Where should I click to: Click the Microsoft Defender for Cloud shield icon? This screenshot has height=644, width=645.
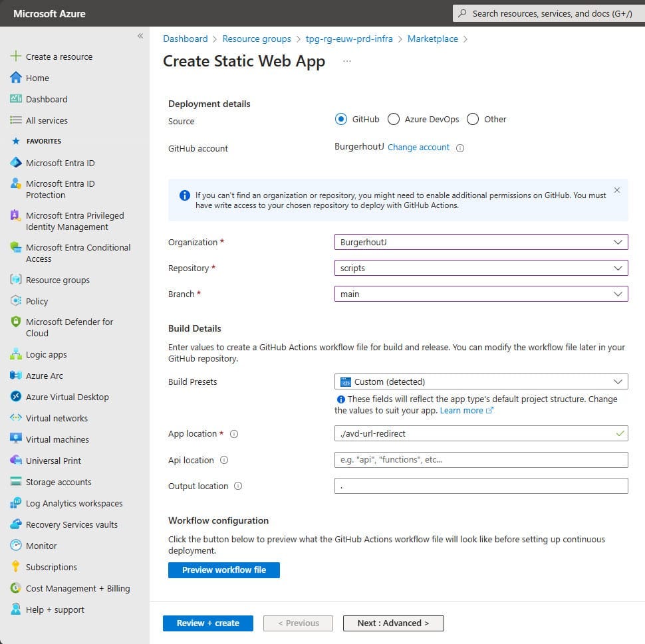coord(16,322)
